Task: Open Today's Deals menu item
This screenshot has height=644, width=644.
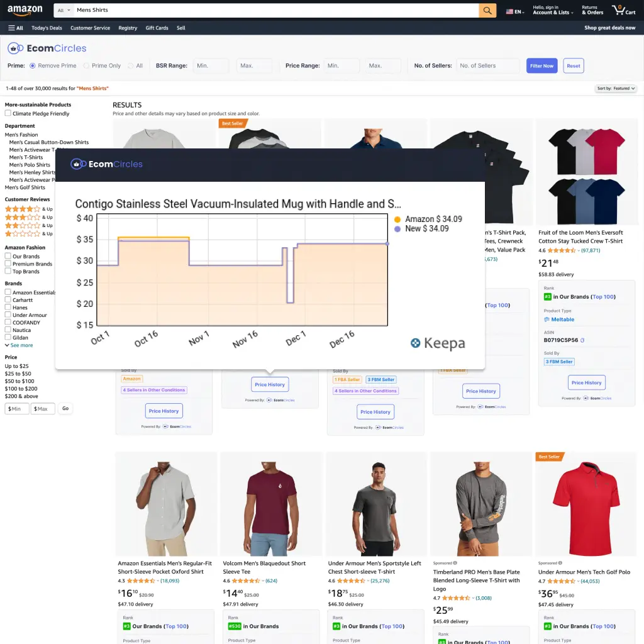Action: click(x=47, y=28)
